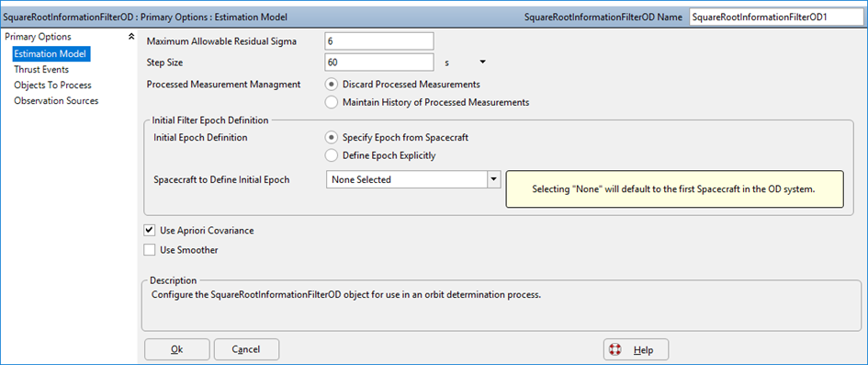Click the Step Size value field

(379, 62)
